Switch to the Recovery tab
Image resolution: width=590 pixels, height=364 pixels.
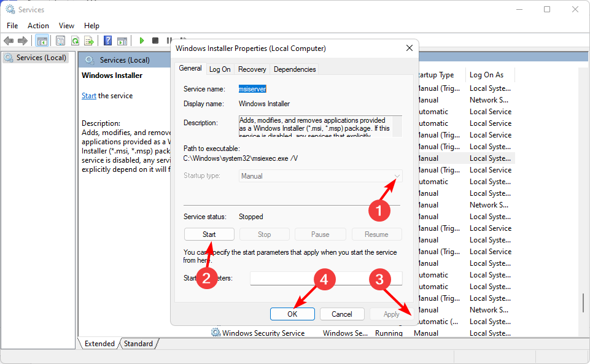pyautogui.click(x=252, y=69)
